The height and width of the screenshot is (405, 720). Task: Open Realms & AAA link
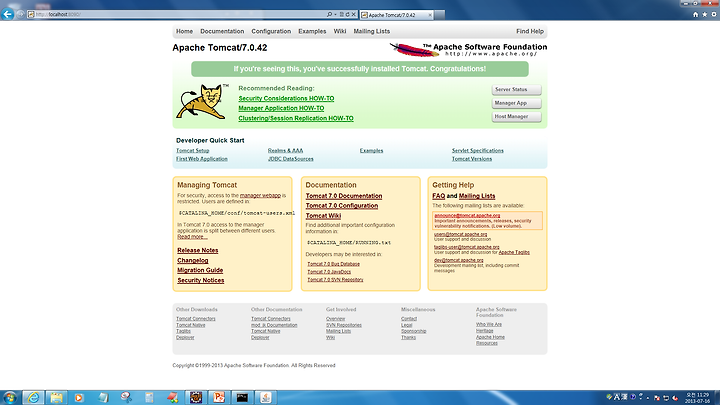pyautogui.click(x=285, y=151)
